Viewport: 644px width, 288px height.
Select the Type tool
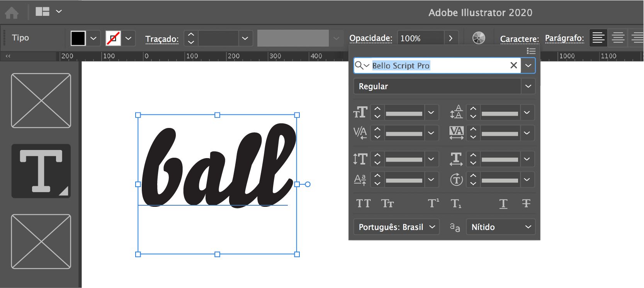click(41, 171)
